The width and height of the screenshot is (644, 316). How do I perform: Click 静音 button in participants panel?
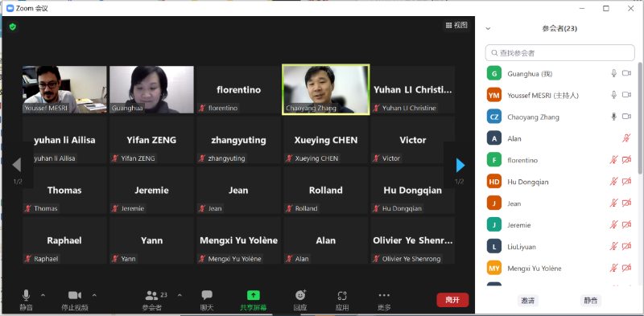(591, 301)
